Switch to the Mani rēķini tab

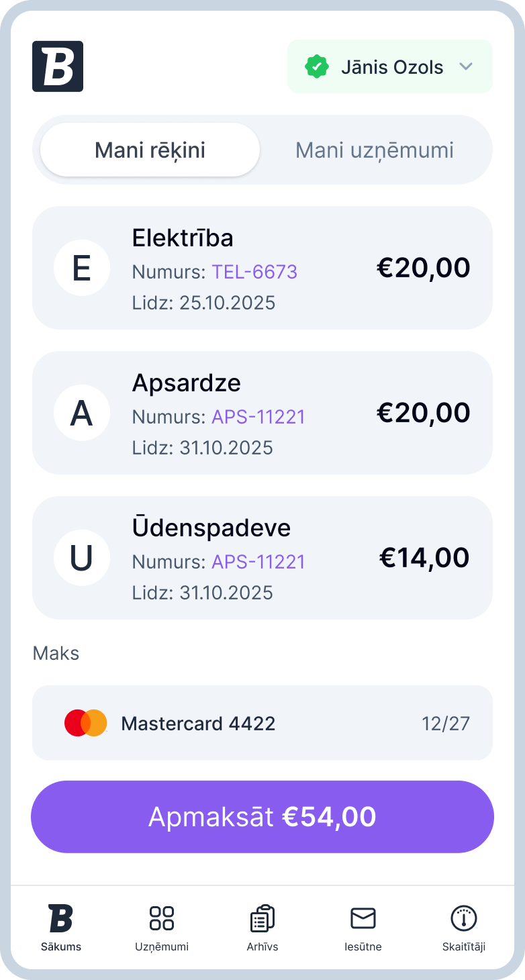click(x=150, y=150)
